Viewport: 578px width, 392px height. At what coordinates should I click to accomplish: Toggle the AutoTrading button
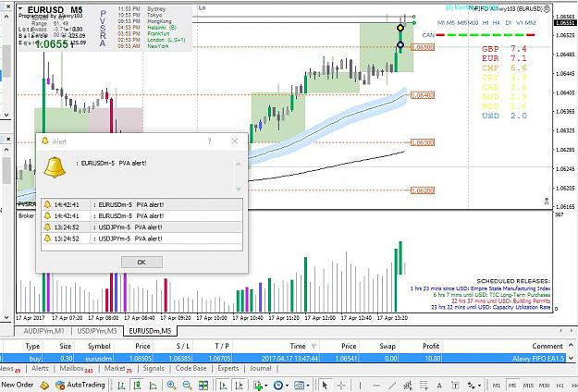80,385
